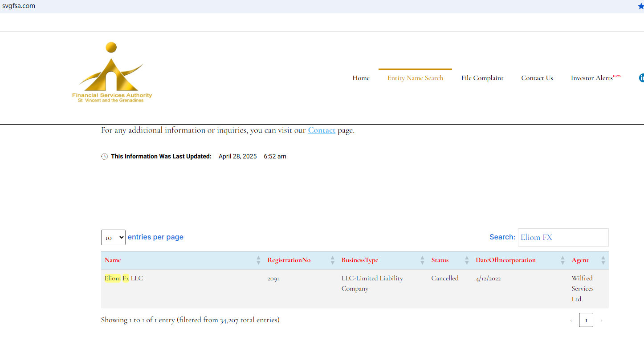Go to pagination page 1
This screenshot has height=340, width=644.
pos(586,320)
